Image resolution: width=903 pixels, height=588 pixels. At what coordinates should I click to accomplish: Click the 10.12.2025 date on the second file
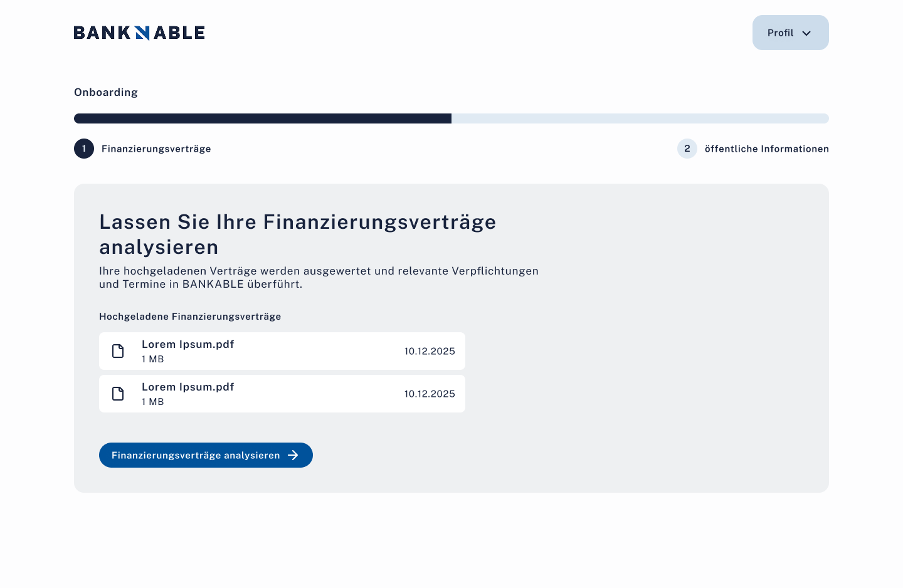(x=430, y=394)
